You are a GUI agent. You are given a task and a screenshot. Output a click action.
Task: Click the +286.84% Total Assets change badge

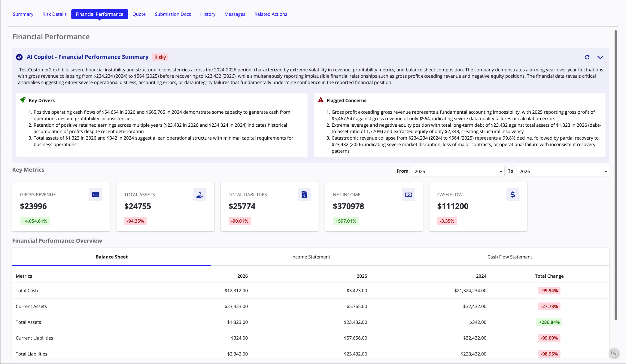pos(549,322)
